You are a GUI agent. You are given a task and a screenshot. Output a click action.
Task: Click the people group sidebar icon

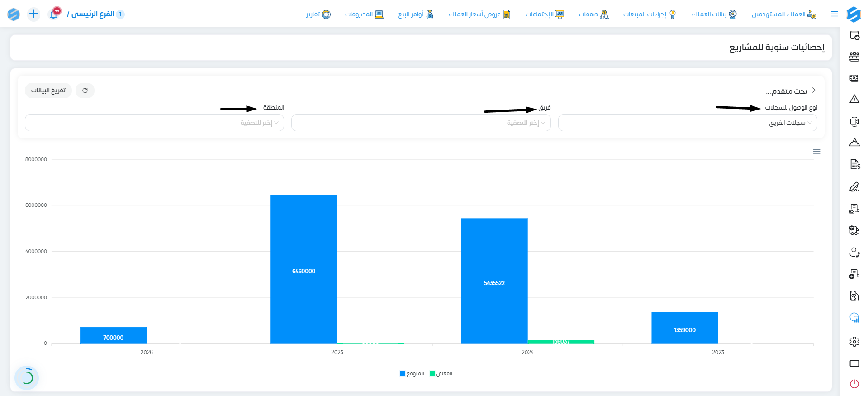click(x=854, y=57)
